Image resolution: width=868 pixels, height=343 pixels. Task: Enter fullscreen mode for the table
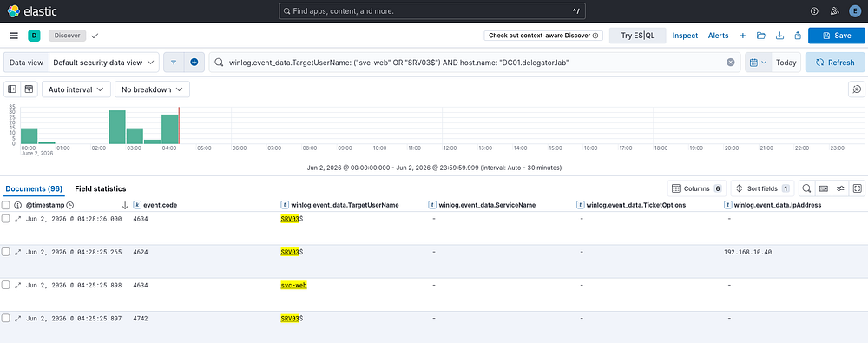[857, 189]
